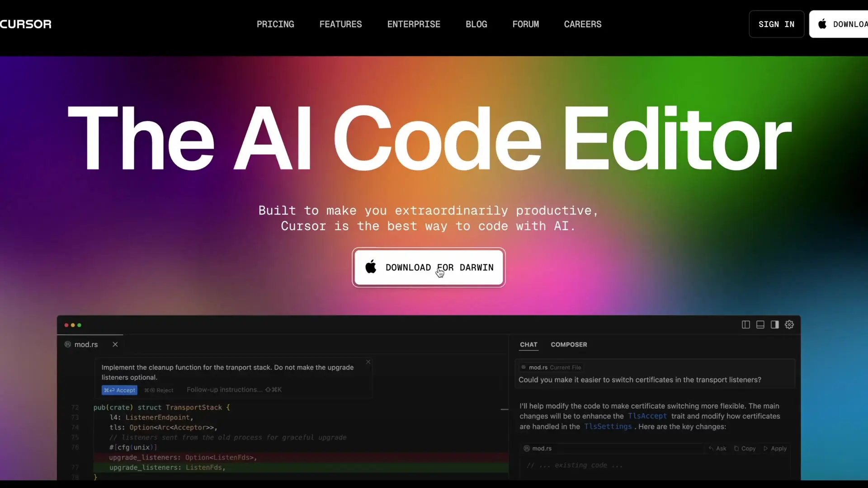
Task: Toggle the left sidebar layout icon
Action: tap(746, 324)
